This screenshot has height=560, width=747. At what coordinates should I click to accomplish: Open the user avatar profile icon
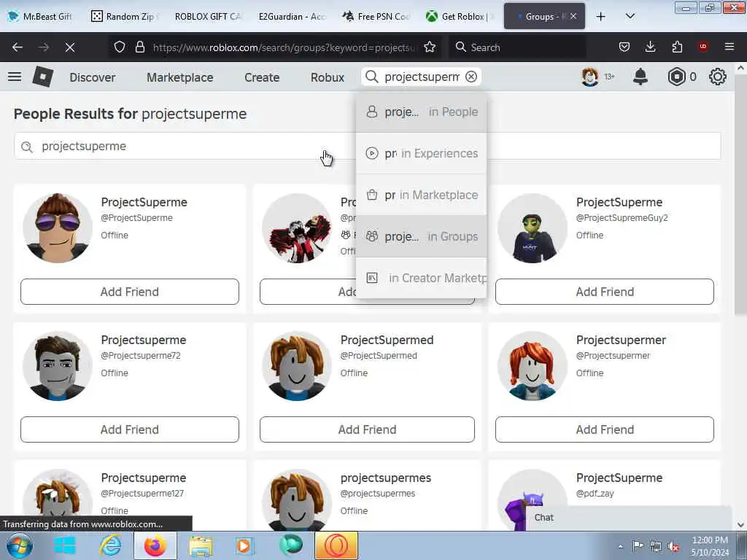(589, 77)
